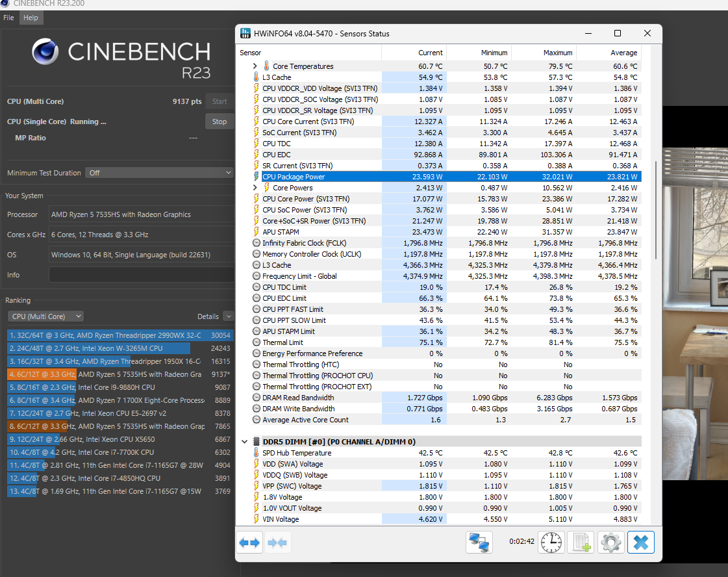Click the HWiNFO shrink layout arrows icon

(x=277, y=542)
